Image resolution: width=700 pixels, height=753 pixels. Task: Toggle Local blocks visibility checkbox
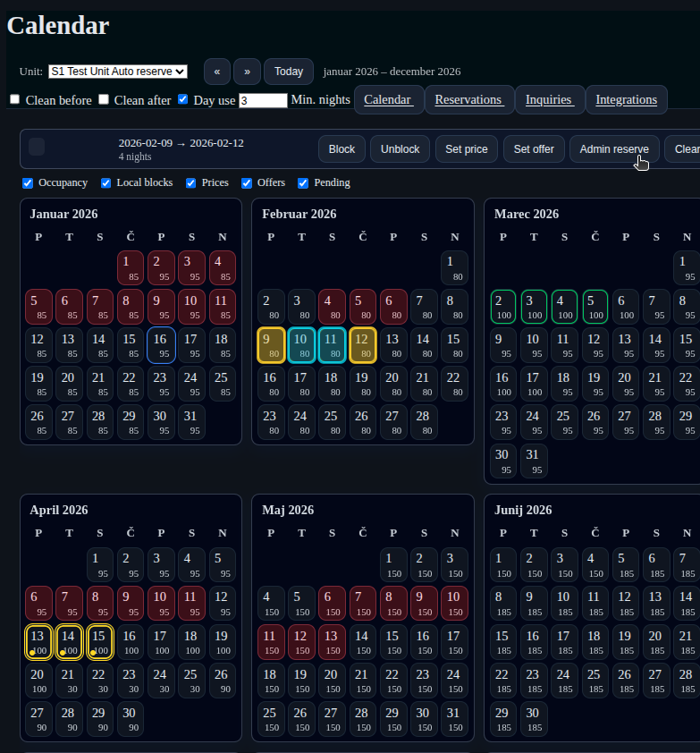pyautogui.click(x=107, y=183)
